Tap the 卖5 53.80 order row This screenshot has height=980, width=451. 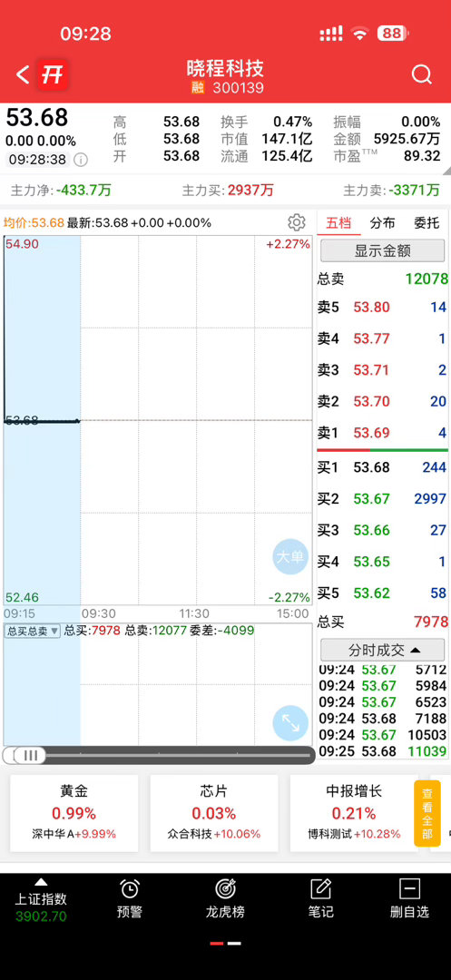[382, 307]
